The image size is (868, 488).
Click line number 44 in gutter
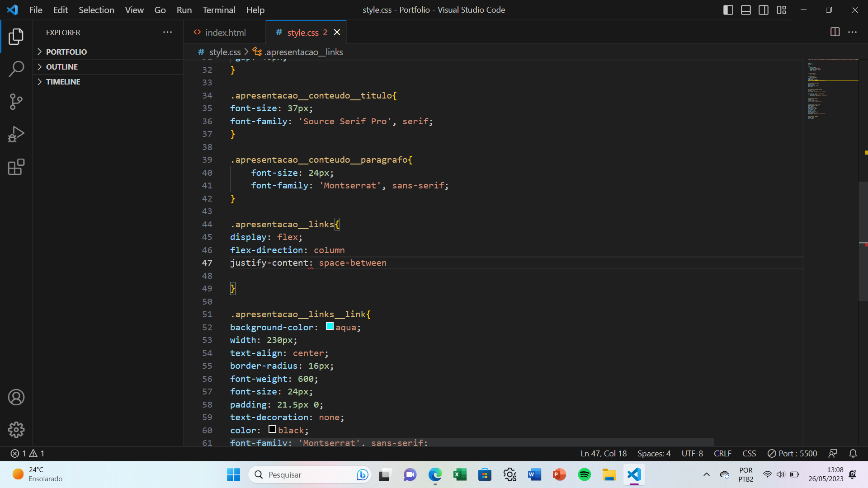(x=207, y=225)
